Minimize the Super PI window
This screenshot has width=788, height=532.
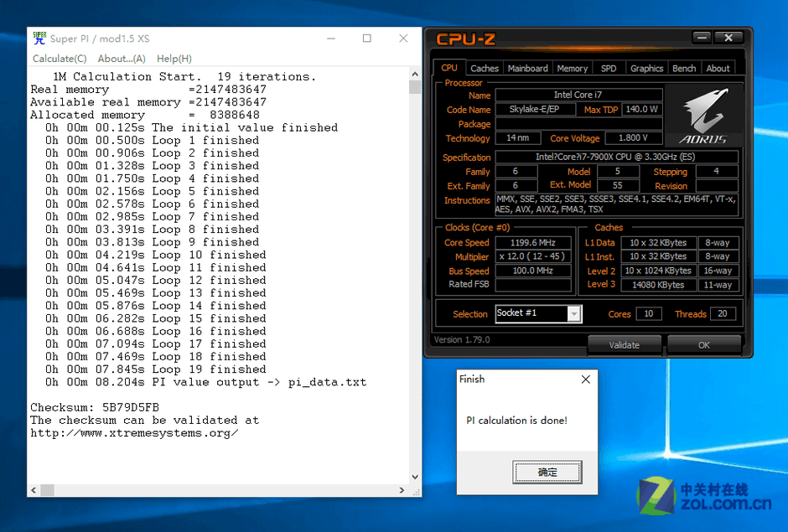(331, 39)
